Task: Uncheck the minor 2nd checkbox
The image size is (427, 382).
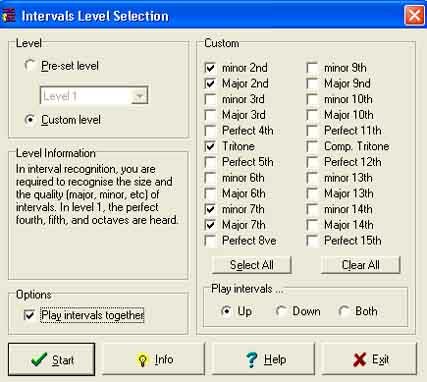Action: (x=210, y=68)
